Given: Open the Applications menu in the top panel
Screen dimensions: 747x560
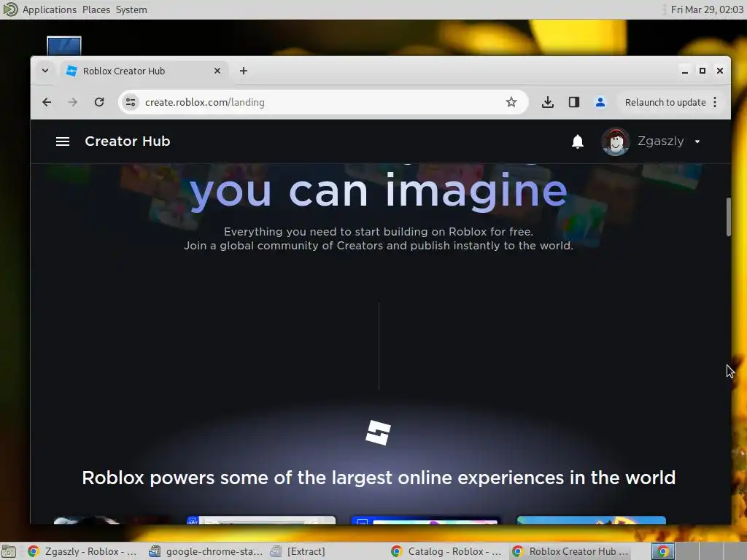Looking at the screenshot, I should pos(50,9).
